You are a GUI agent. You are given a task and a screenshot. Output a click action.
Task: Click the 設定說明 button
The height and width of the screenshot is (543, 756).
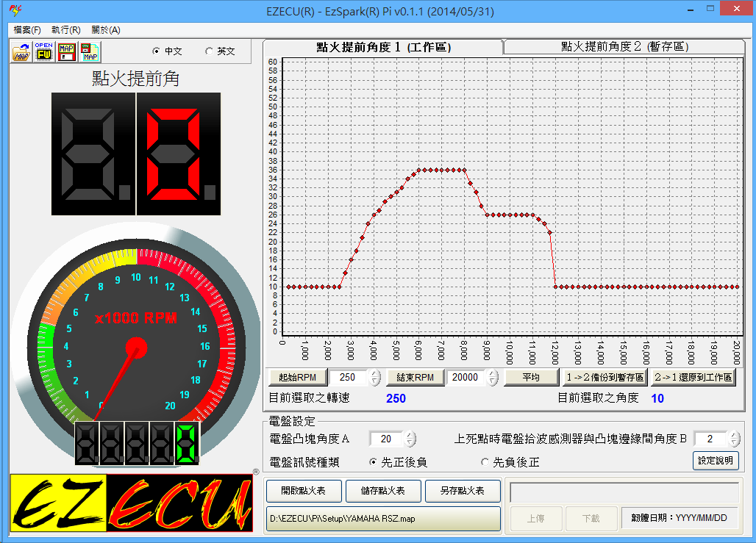click(716, 461)
